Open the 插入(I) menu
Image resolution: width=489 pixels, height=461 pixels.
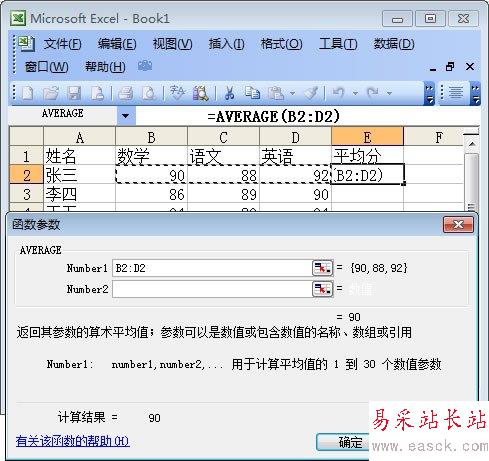coord(227,44)
